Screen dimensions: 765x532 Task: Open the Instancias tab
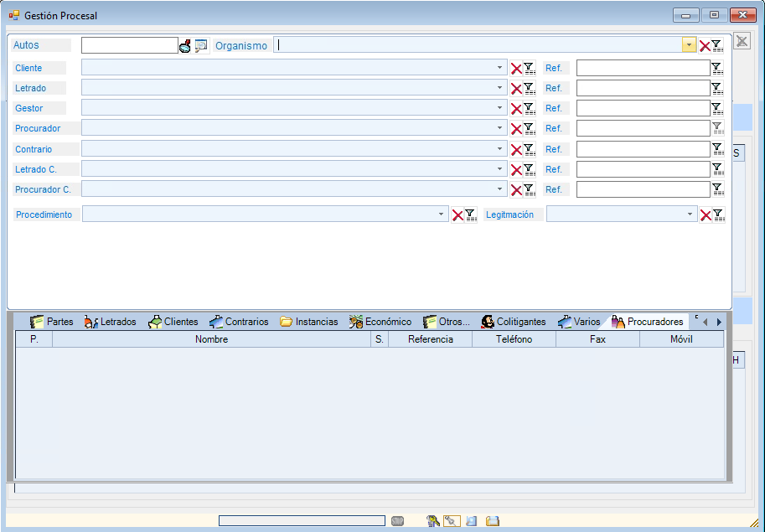pyautogui.click(x=309, y=322)
